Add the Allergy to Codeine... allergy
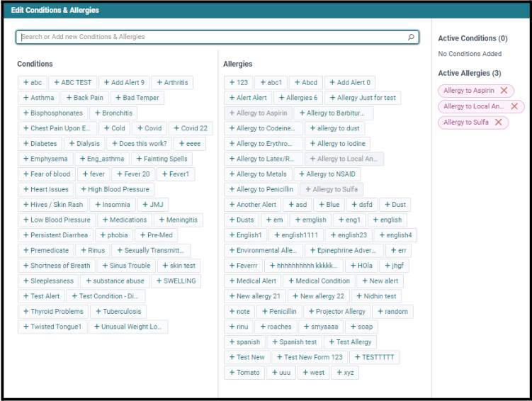532x401 pixels. pyautogui.click(x=262, y=128)
